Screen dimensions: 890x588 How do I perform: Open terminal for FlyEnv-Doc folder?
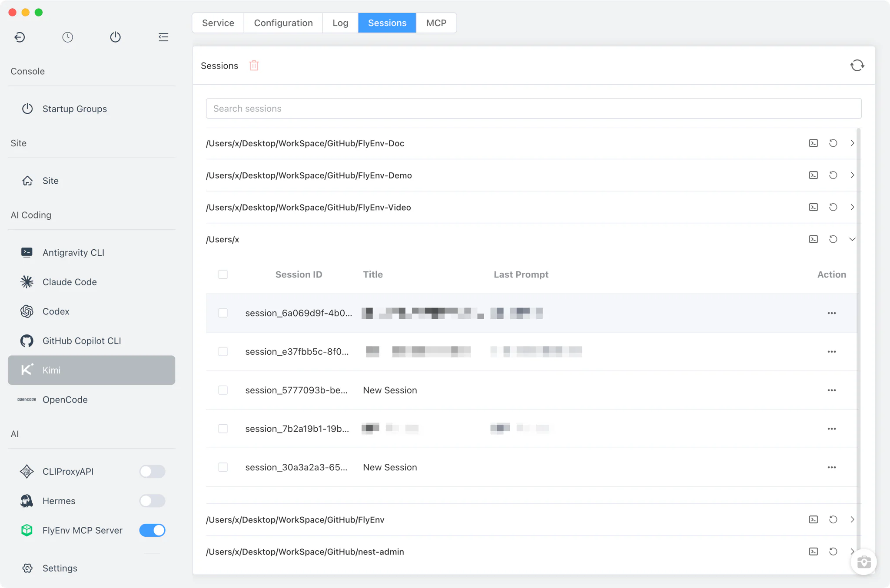[814, 143]
